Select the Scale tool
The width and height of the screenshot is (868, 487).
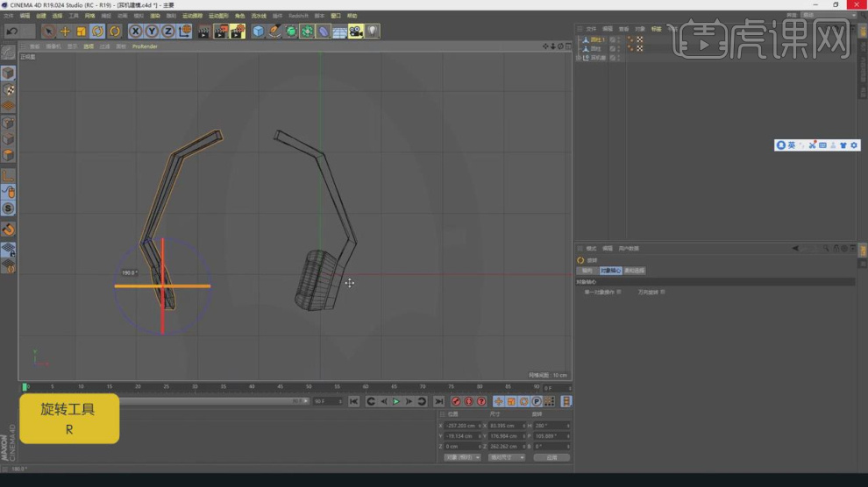81,32
